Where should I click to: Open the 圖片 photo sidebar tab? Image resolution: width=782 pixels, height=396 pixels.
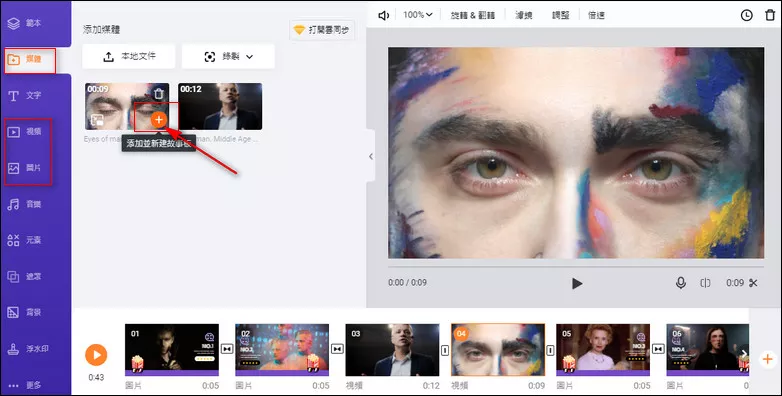(x=25, y=168)
